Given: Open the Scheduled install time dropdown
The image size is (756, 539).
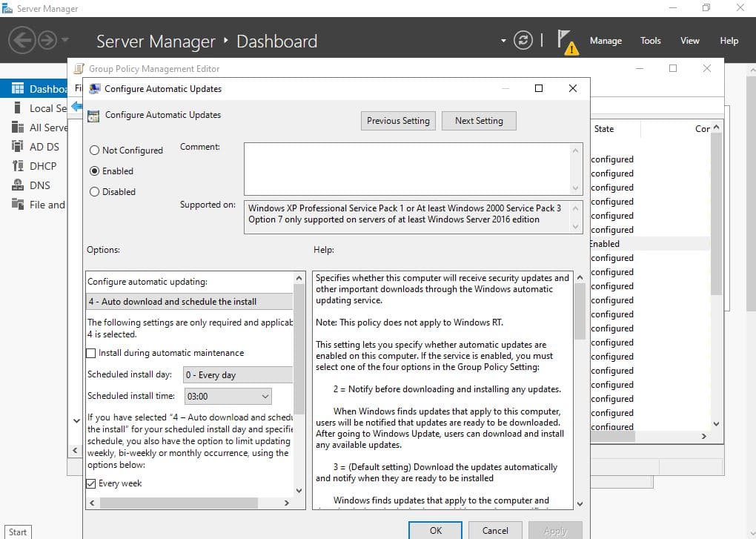Looking at the screenshot, I should [227, 397].
